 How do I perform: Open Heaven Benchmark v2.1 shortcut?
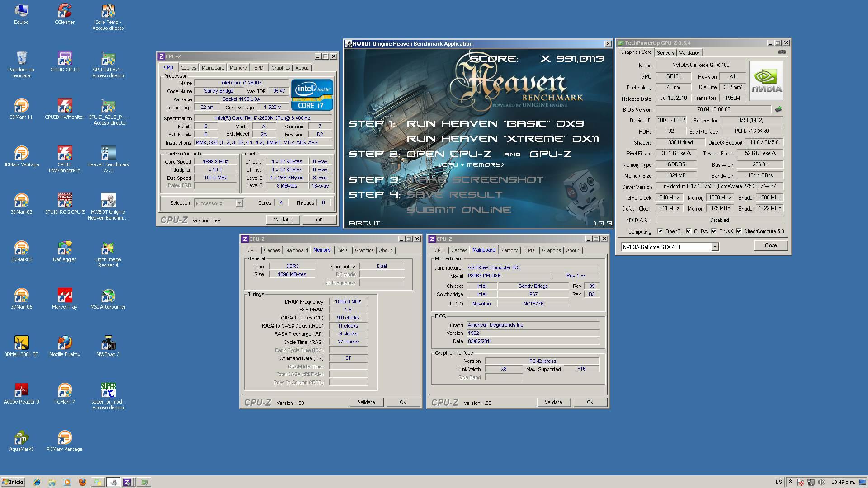(108, 159)
